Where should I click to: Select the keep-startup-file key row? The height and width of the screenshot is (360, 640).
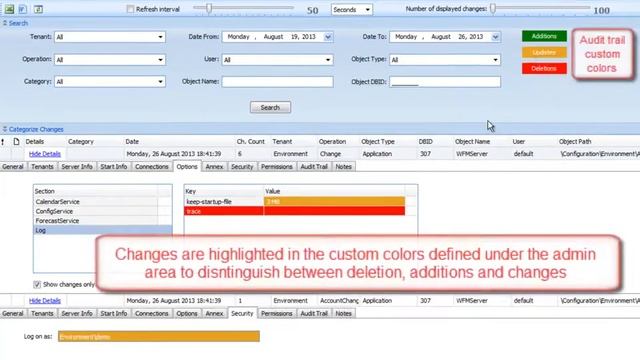pyautogui.click(x=294, y=202)
